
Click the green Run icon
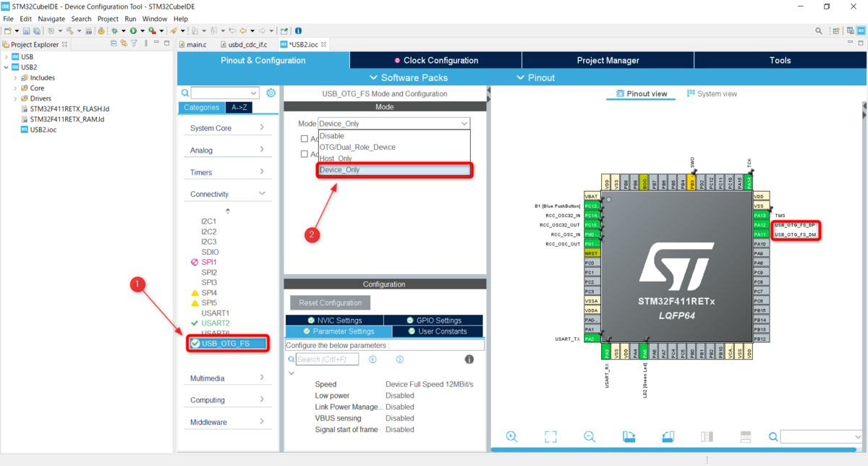tap(133, 31)
